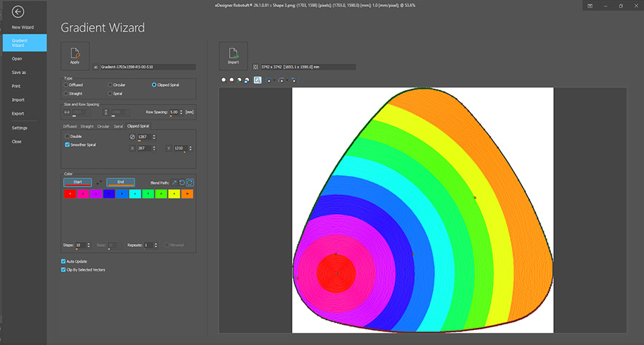Pick the cyan color swatch
644x345 pixels.
(135, 194)
